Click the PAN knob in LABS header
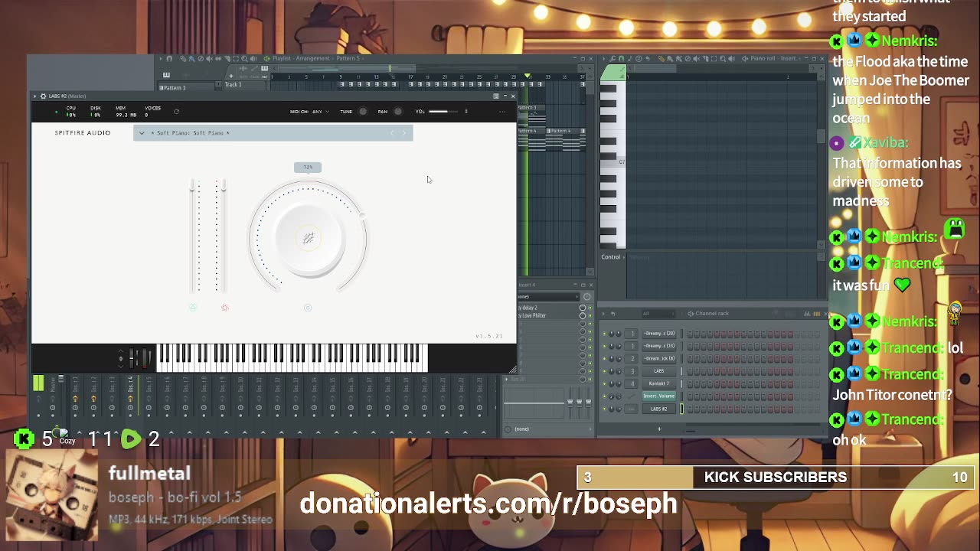The width and height of the screenshot is (980, 551). click(x=398, y=112)
